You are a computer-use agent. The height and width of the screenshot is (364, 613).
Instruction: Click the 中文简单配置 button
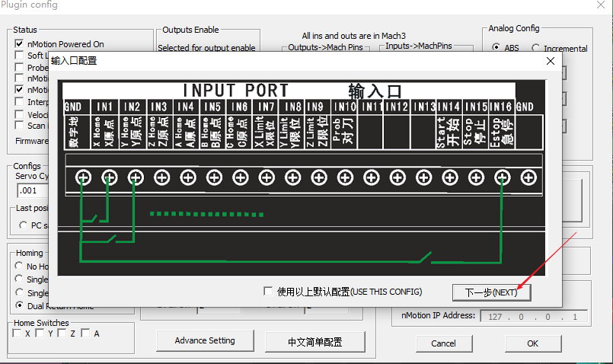coord(315,342)
